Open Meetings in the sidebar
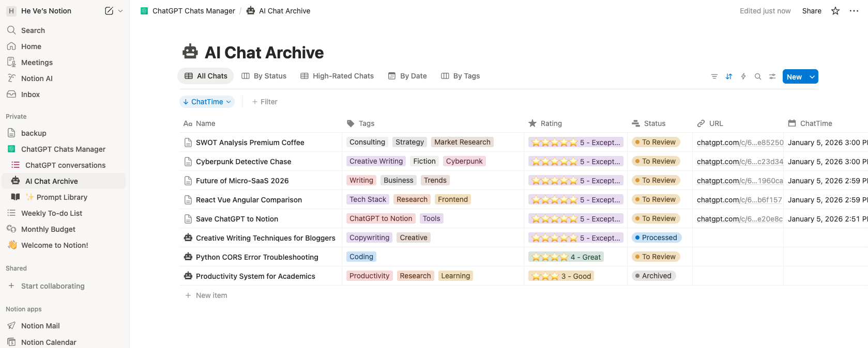This screenshot has height=348, width=868. 65,62
